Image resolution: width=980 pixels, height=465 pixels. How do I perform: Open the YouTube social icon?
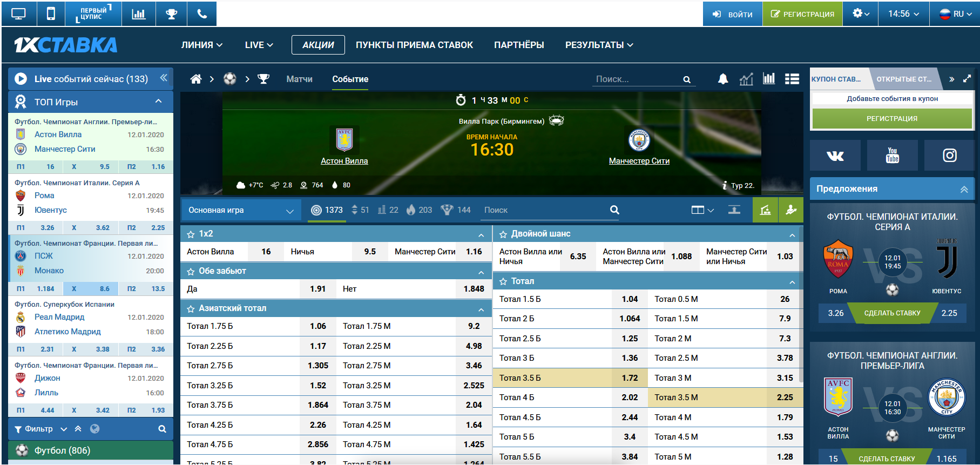click(893, 156)
